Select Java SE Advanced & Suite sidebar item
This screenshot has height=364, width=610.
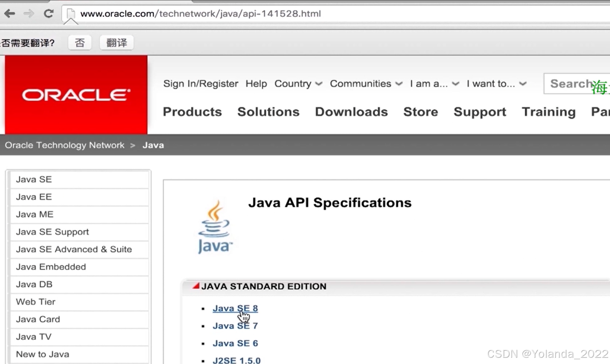click(x=79, y=249)
